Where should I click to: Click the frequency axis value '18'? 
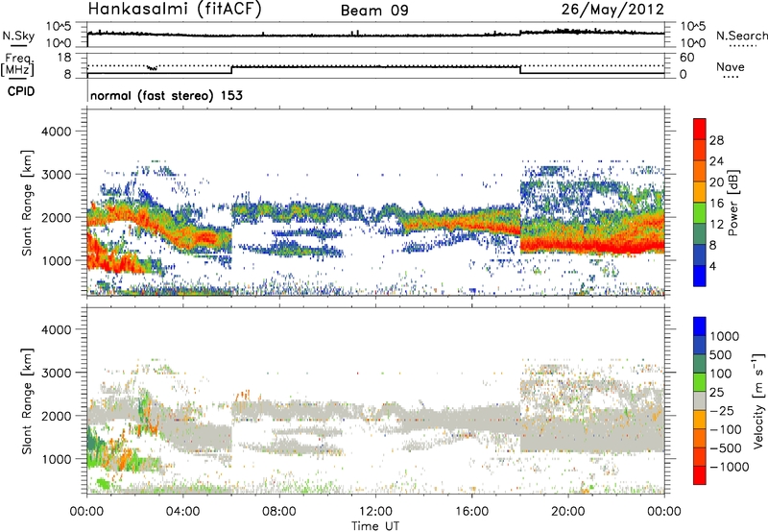pos(63,58)
